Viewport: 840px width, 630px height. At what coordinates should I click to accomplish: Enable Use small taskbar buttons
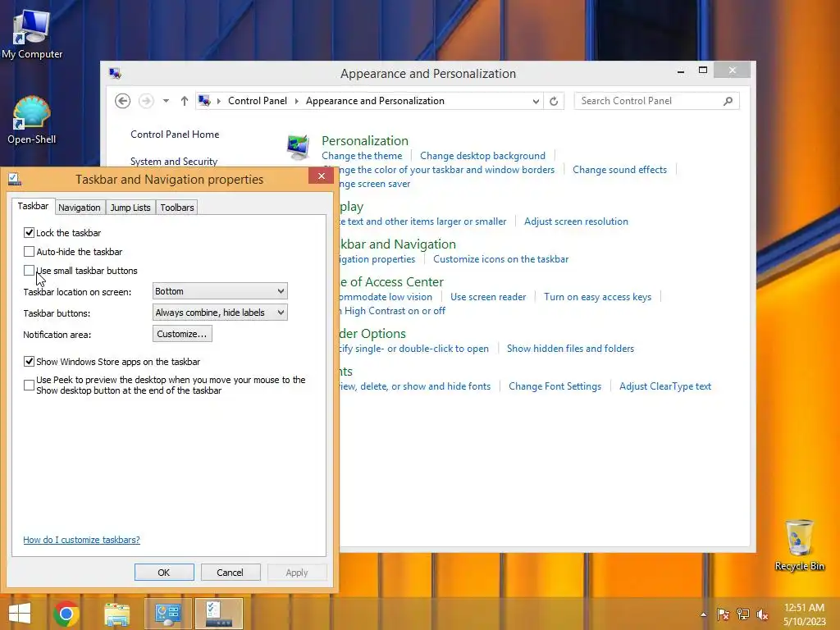(x=29, y=270)
